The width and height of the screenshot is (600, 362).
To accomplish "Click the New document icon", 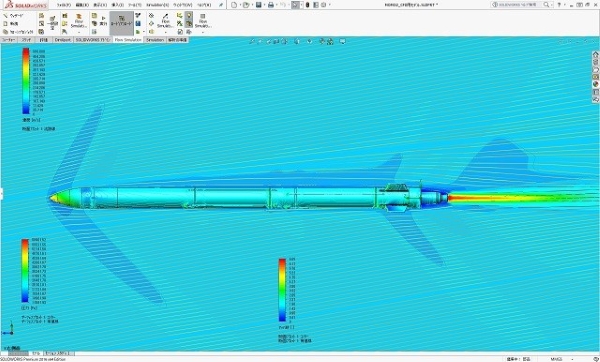I will point(234,5).
